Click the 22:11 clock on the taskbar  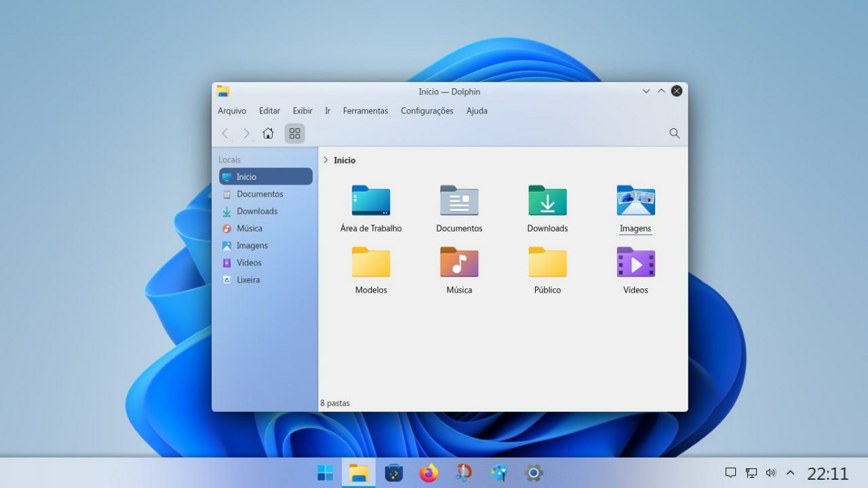tap(828, 473)
